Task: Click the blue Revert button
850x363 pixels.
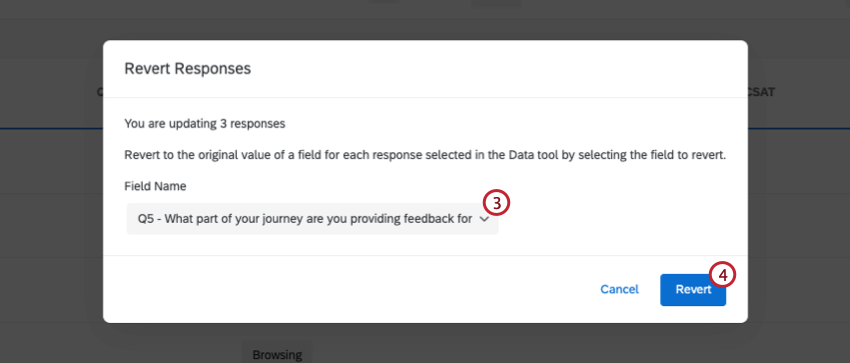Action: click(x=693, y=290)
